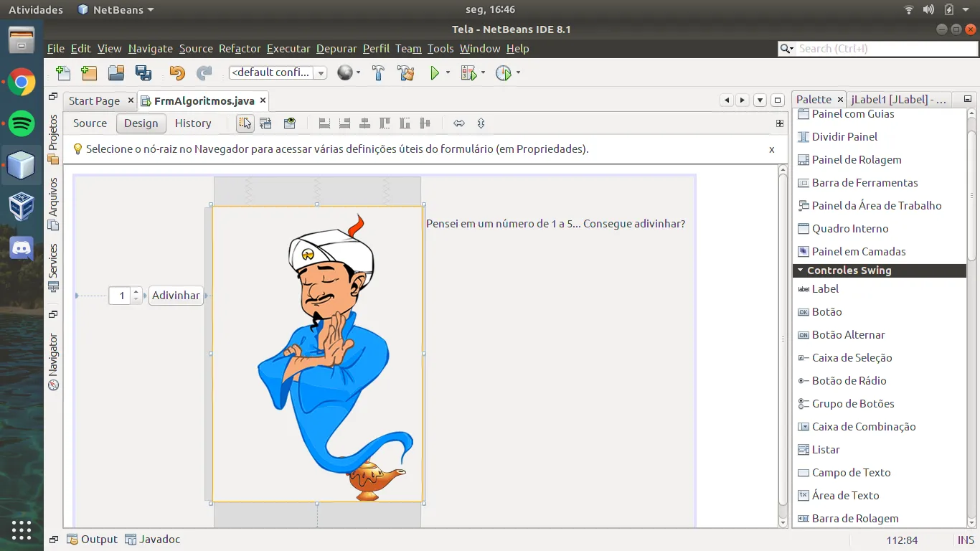This screenshot has width=980, height=551.
Task: Click the Open Project folder icon
Action: tap(116, 72)
